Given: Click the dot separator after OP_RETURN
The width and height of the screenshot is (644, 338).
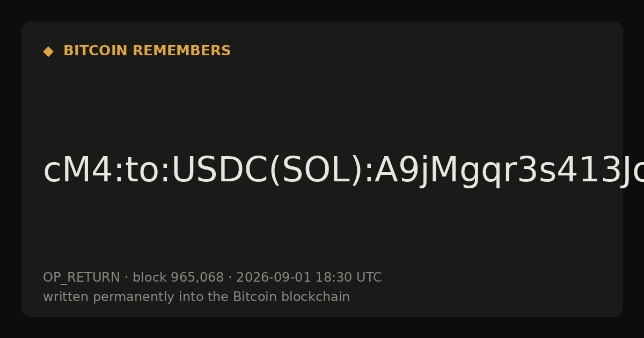Looking at the screenshot, I should [126, 278].
